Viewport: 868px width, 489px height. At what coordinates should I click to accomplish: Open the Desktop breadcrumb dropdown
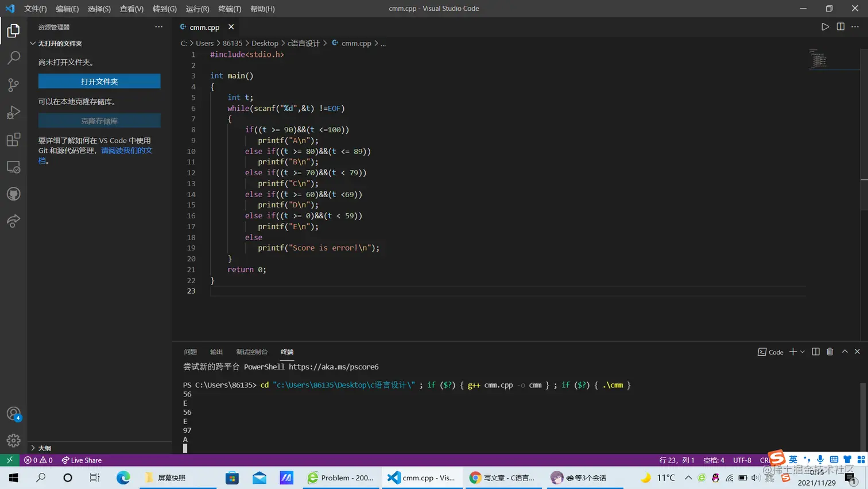265,43
